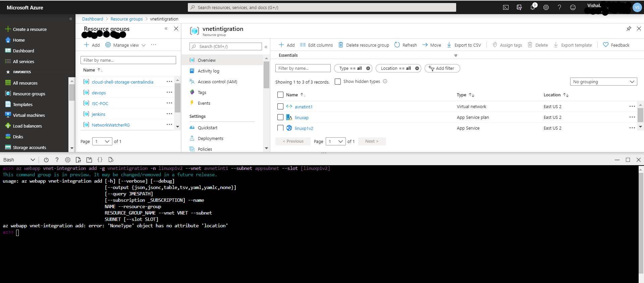The height and width of the screenshot is (283, 644).
Task: Select the avnetint1 row checkbox
Action: point(280,106)
